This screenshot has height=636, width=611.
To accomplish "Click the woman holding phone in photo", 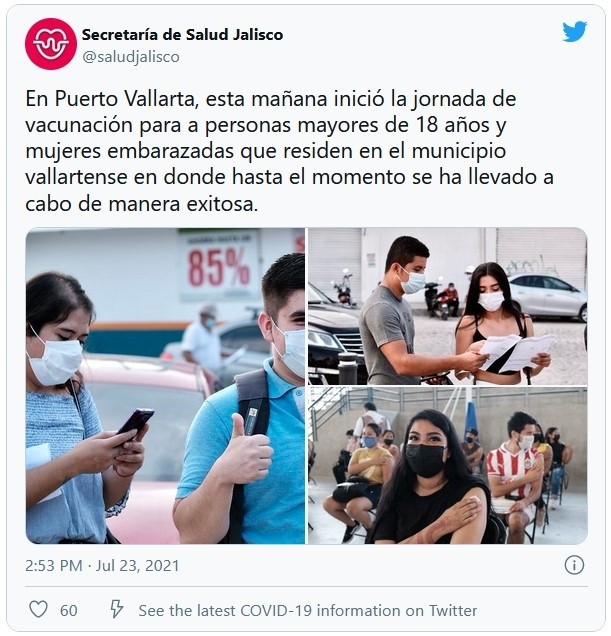I will click(77, 408).
